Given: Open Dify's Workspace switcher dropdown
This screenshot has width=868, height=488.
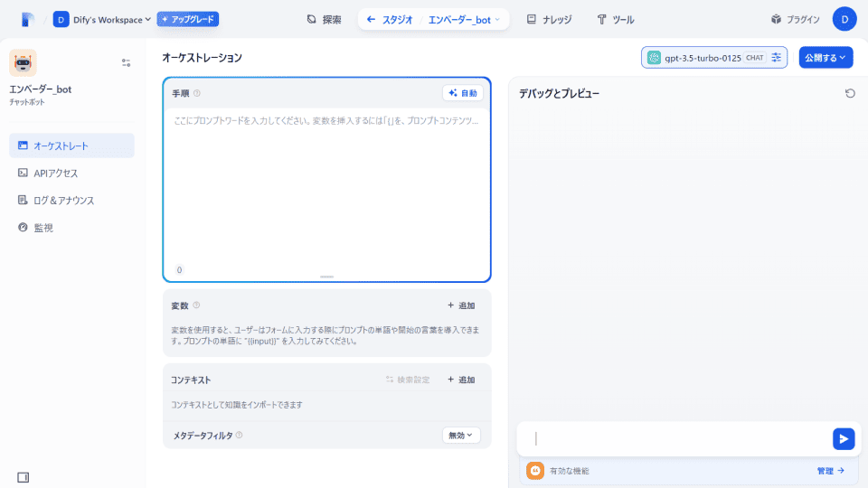Looking at the screenshot, I should pos(102,19).
